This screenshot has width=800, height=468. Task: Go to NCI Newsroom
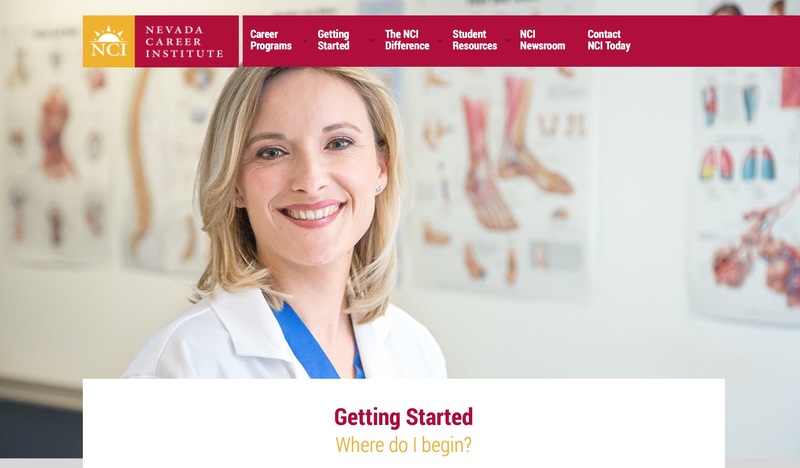coord(542,40)
